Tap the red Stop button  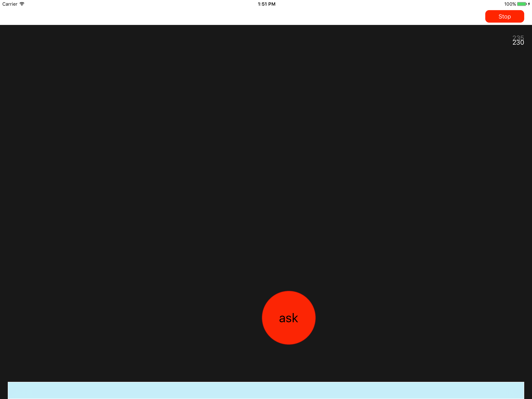504,16
